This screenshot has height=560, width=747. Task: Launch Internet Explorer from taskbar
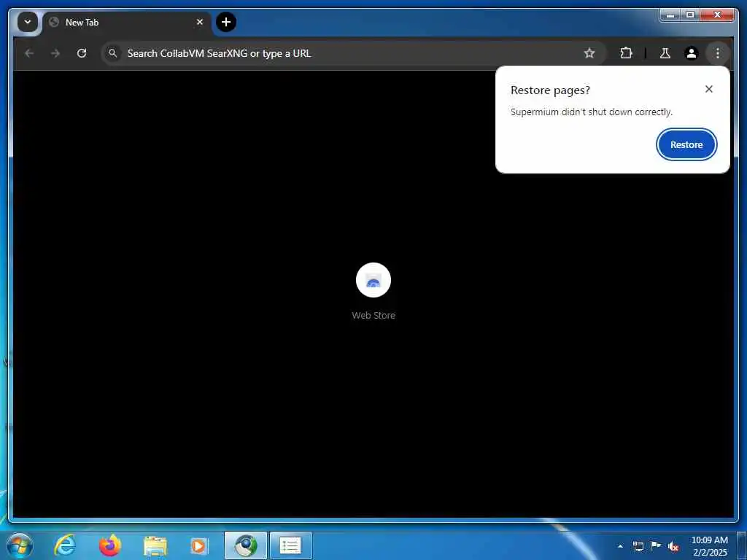(x=65, y=545)
